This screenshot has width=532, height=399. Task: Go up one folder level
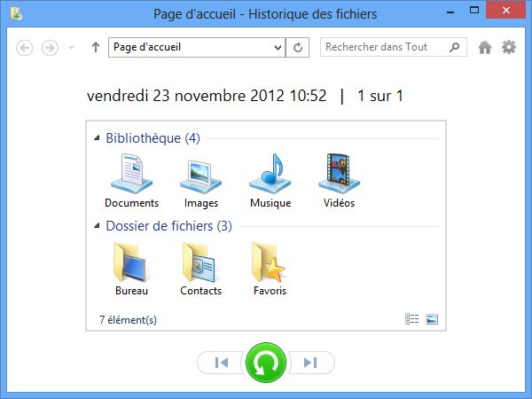click(96, 47)
